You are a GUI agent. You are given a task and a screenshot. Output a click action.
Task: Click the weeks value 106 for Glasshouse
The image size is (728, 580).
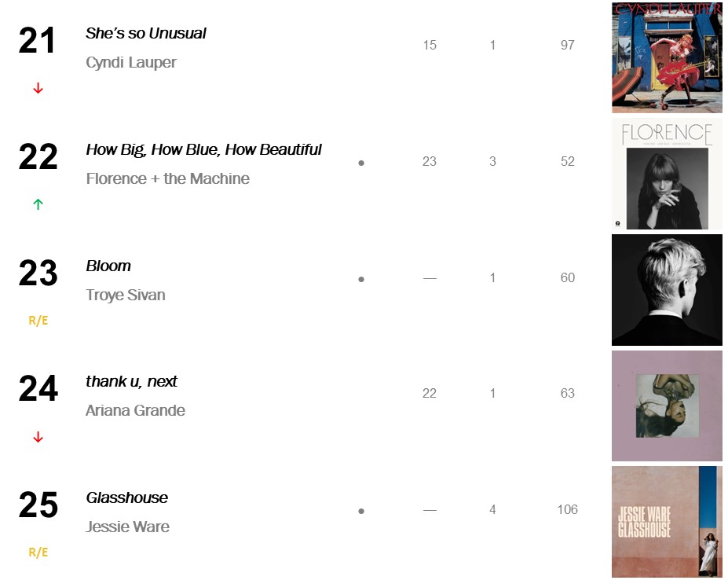coord(567,509)
